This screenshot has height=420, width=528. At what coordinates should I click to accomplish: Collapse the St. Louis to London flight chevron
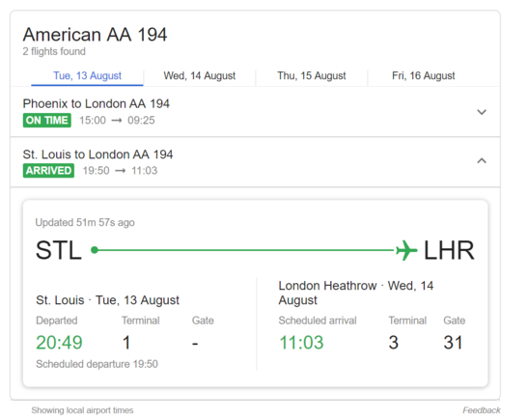(x=482, y=160)
